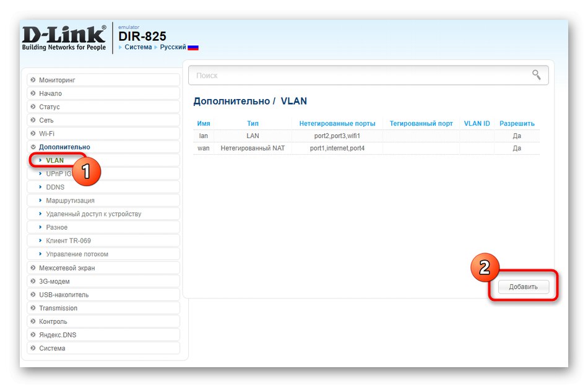Expand the USB-накопитель section

103,295
